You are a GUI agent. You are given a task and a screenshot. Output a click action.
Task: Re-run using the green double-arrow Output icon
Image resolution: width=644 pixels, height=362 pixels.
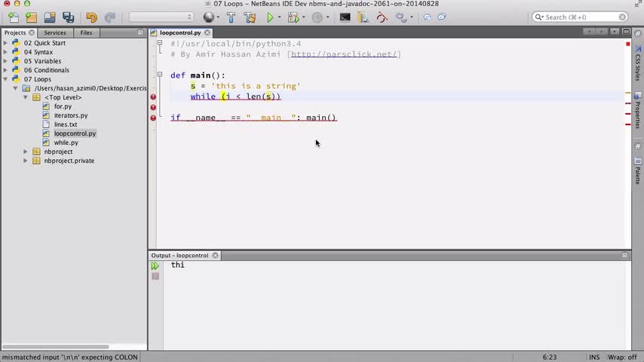155,266
